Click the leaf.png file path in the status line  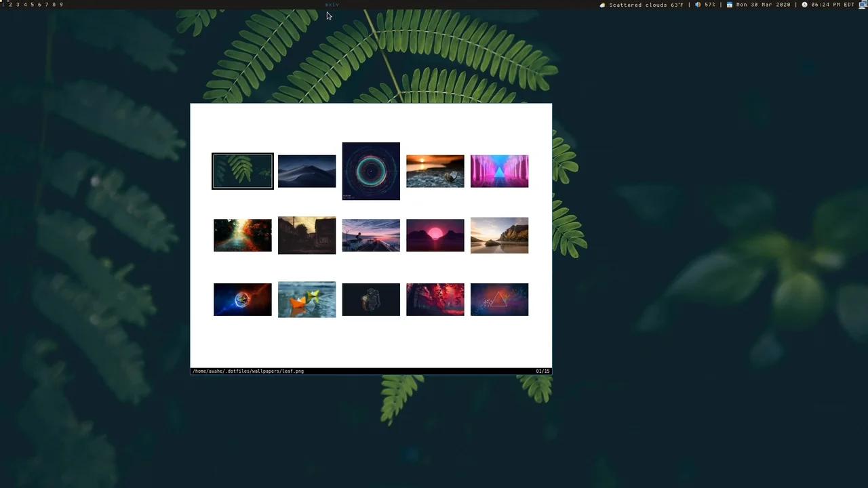pyautogui.click(x=248, y=371)
